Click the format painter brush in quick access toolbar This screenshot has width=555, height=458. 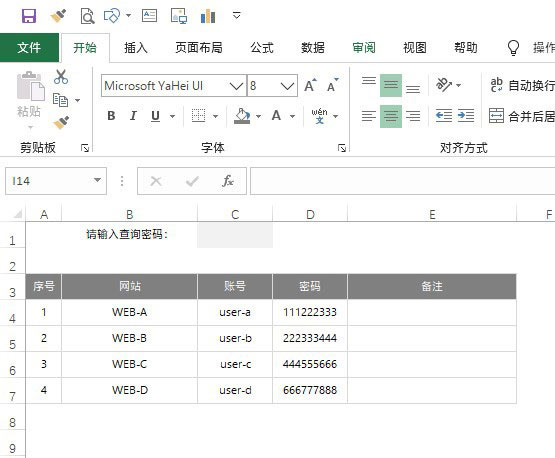(x=58, y=16)
